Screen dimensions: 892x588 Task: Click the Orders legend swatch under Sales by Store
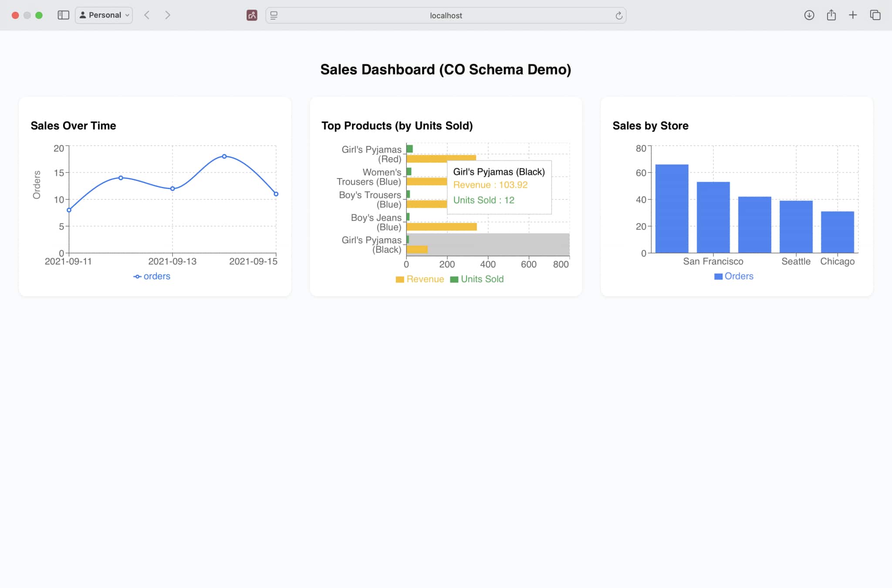(718, 277)
